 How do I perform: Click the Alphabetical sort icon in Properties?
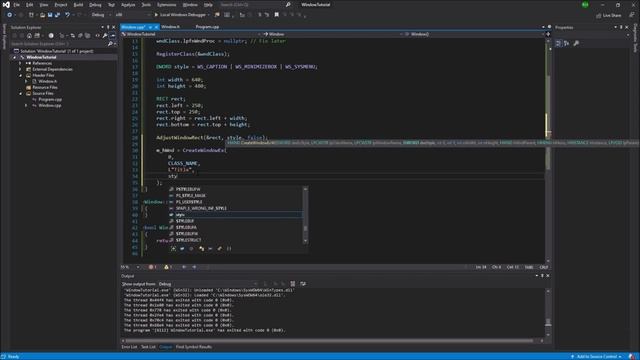click(x=567, y=43)
